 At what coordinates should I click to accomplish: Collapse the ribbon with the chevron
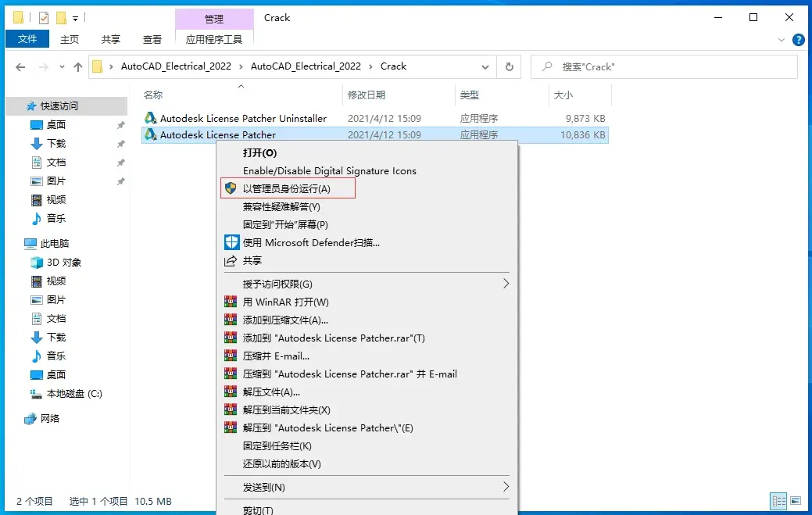pos(782,40)
